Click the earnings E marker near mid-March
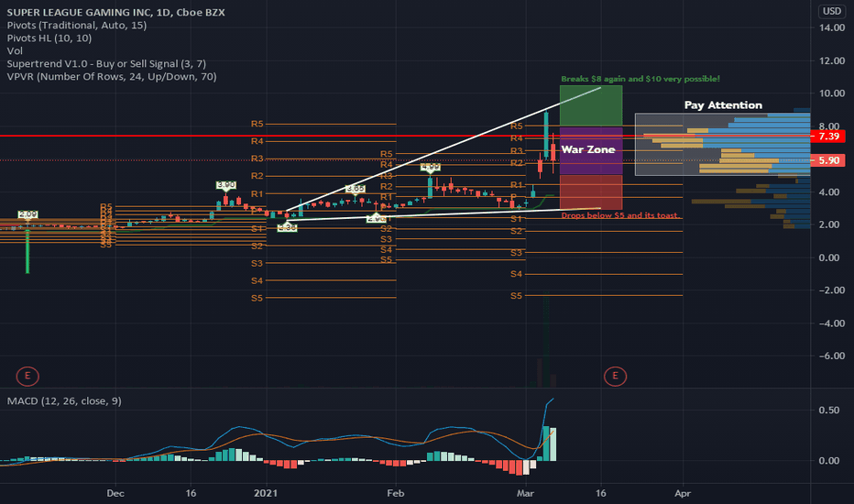The height and width of the screenshot is (504, 854). pyautogui.click(x=615, y=376)
